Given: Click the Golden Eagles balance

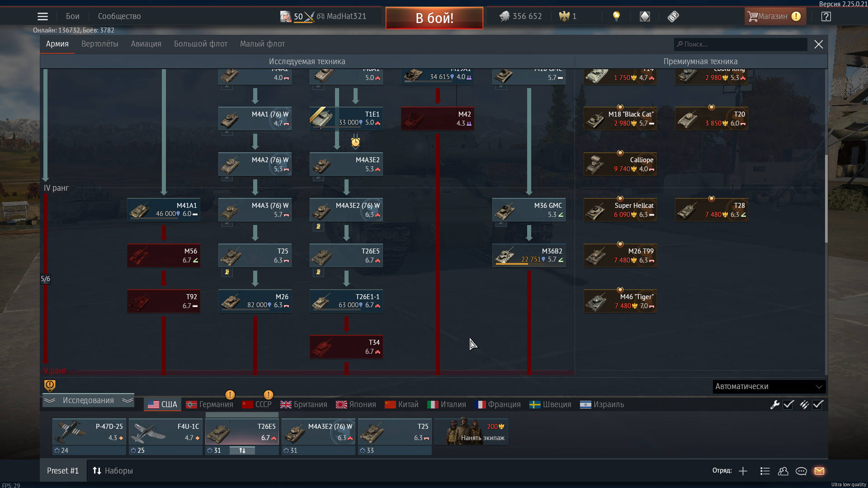Looking at the screenshot, I should (568, 16).
